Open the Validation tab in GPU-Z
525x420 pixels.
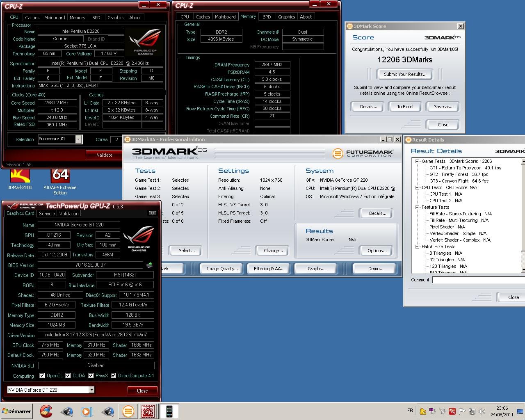tap(69, 213)
